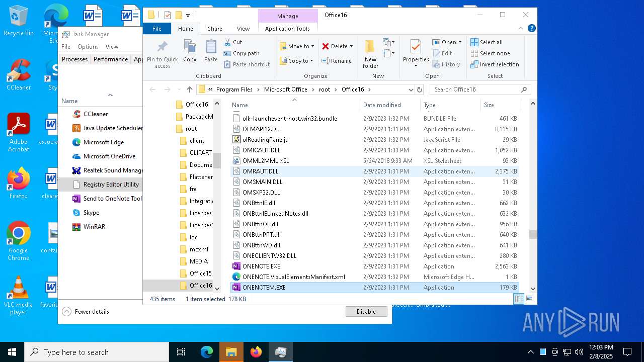Click the Up one level arrow

tap(189, 89)
